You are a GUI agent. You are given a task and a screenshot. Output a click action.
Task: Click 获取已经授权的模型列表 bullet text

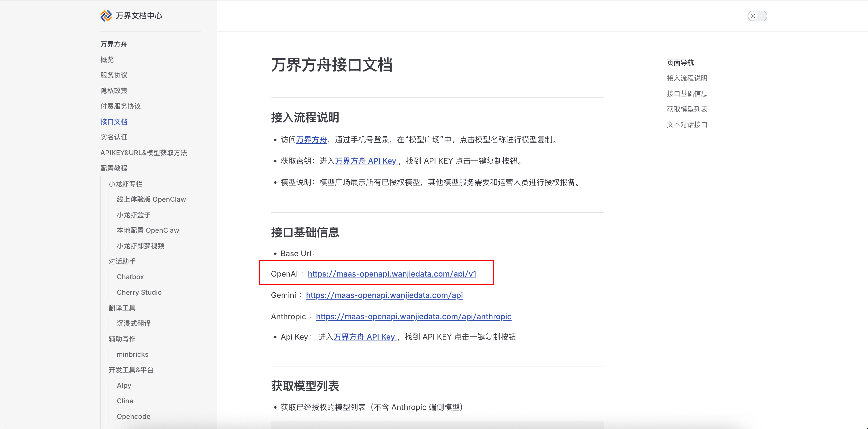[373, 407]
